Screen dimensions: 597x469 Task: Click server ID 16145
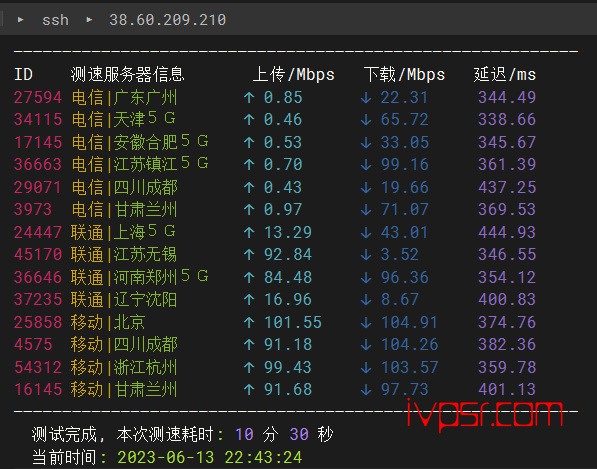(38, 389)
